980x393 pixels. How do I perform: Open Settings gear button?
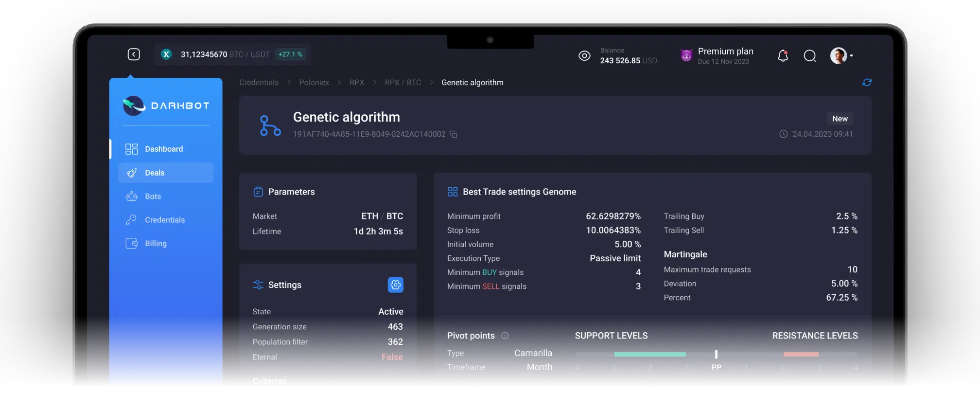[x=396, y=285]
